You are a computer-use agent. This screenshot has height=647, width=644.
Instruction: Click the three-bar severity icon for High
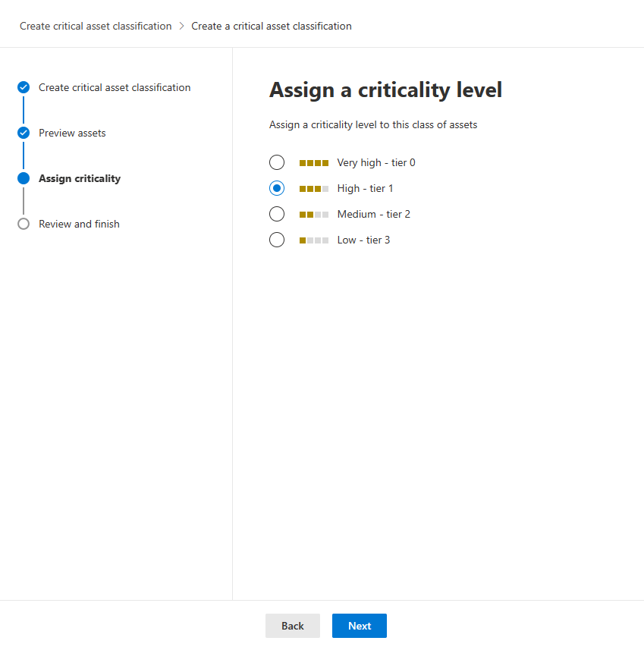tap(314, 189)
